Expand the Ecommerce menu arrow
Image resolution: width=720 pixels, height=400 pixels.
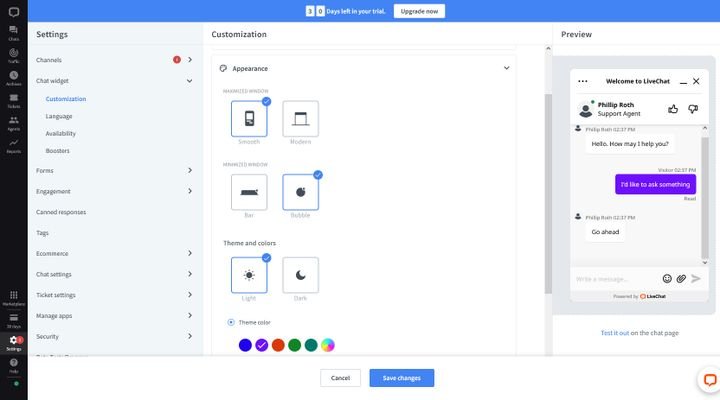(x=190, y=253)
